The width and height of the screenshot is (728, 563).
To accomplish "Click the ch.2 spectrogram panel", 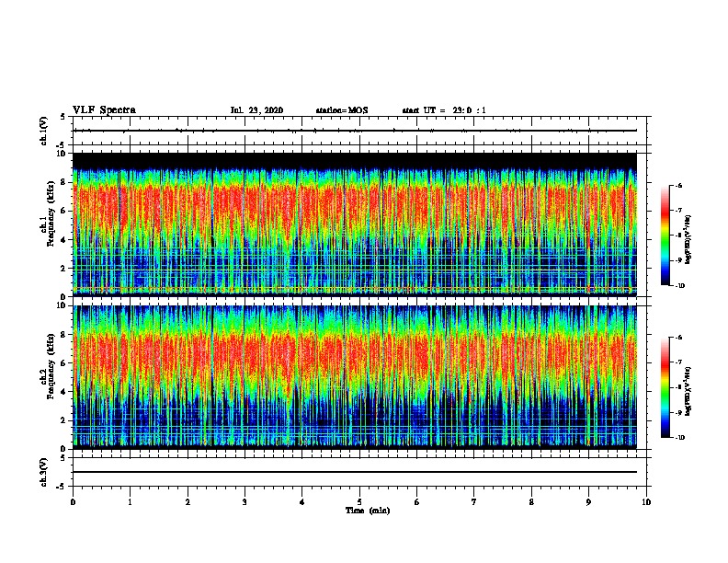I will click(x=355, y=377).
